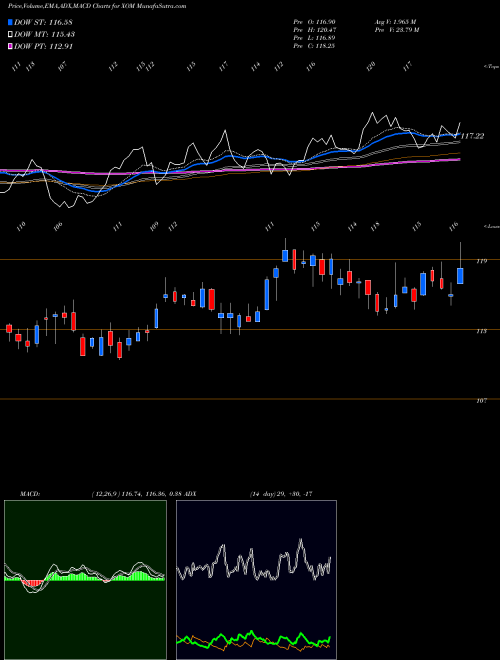This screenshot has height=660, width=500.
Task: Select the 'DOW MT: 115.43' legend text
Action: [45, 35]
